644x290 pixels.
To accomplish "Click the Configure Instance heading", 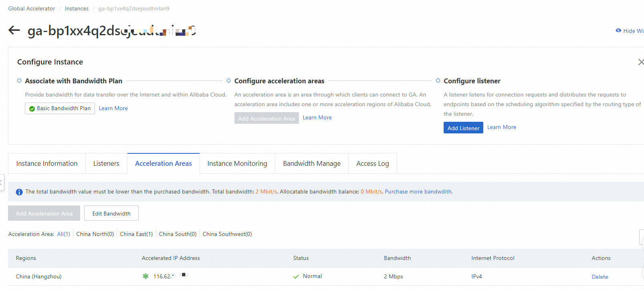I will [x=50, y=62].
